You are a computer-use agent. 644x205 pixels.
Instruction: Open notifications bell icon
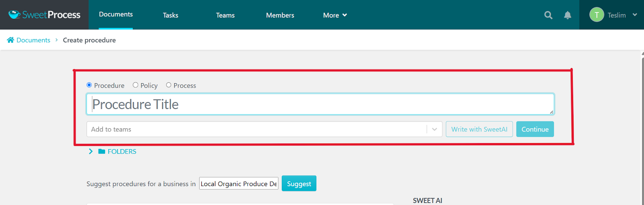click(x=568, y=15)
